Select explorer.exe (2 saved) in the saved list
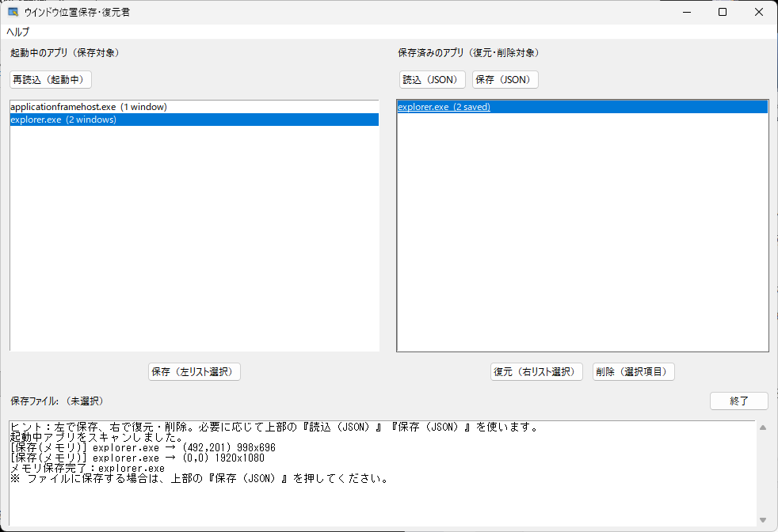 coord(582,107)
